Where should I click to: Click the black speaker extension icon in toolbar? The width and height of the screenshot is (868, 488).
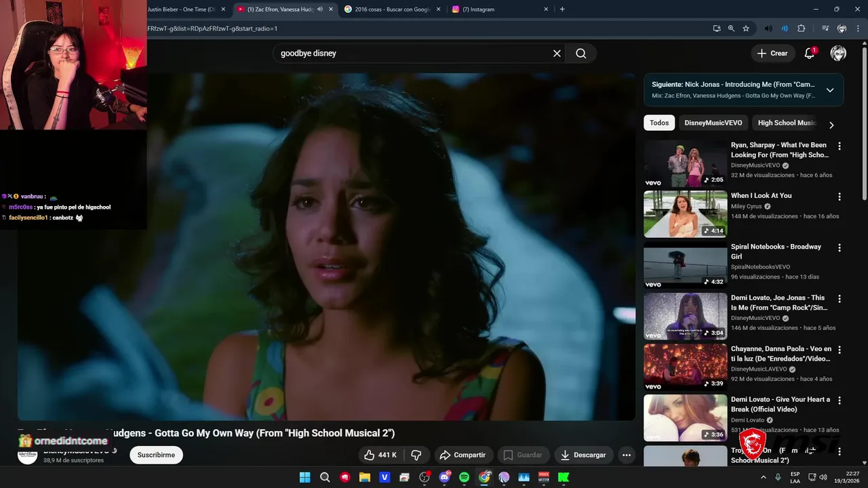[x=768, y=28]
